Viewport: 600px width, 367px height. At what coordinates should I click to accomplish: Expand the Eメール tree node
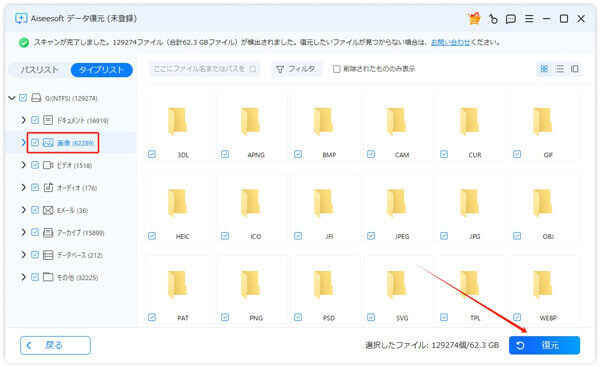[23, 210]
